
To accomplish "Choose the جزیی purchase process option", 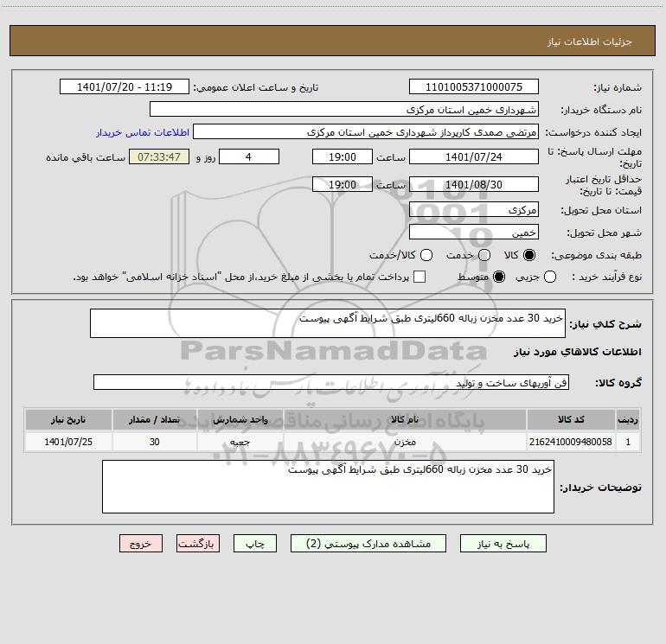I will tap(549, 277).
